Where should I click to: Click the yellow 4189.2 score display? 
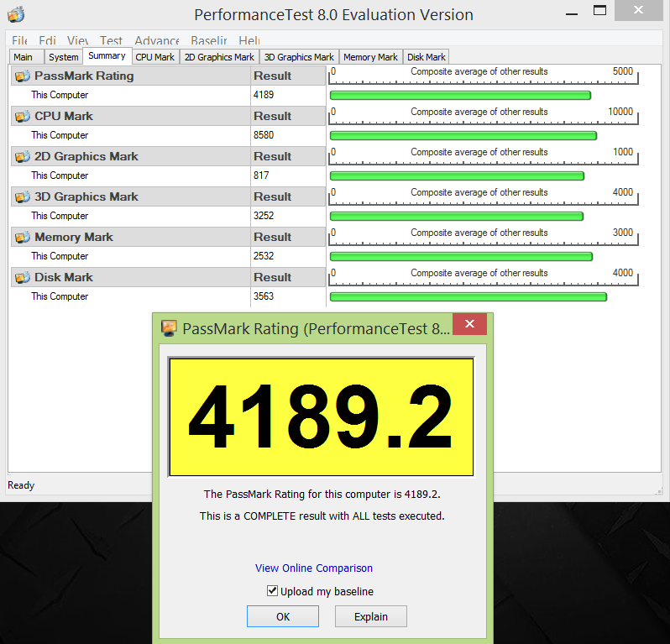[x=322, y=416]
